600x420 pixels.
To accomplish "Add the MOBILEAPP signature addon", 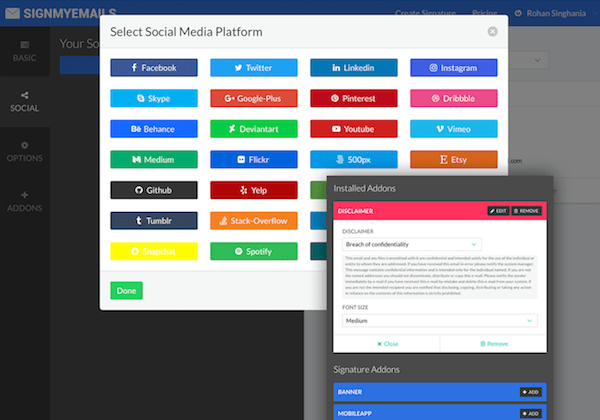I will 530,413.
